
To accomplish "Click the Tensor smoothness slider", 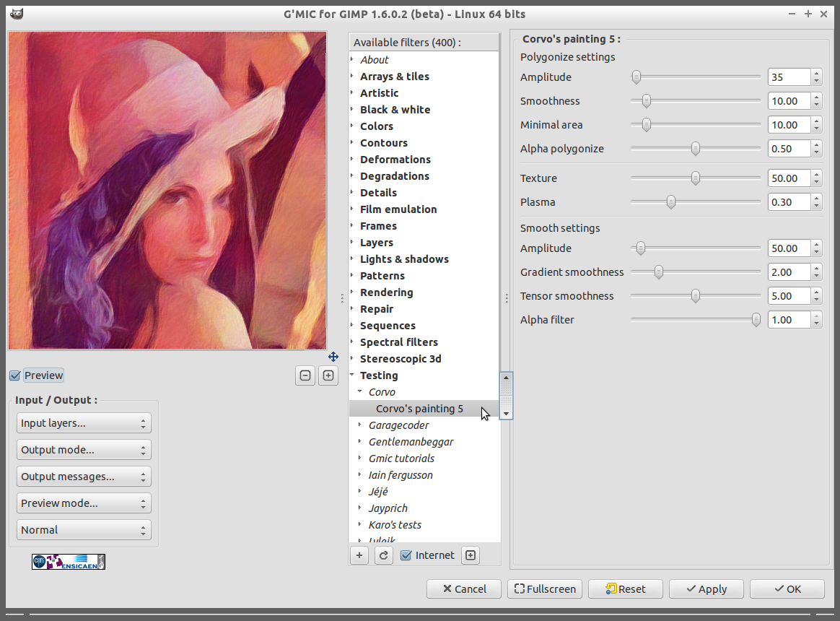I will (x=696, y=296).
